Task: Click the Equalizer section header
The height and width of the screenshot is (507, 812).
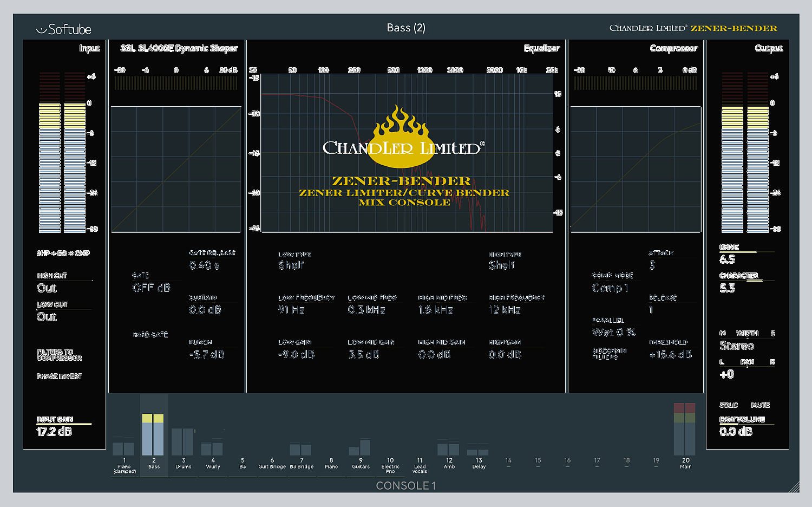Action: point(542,48)
